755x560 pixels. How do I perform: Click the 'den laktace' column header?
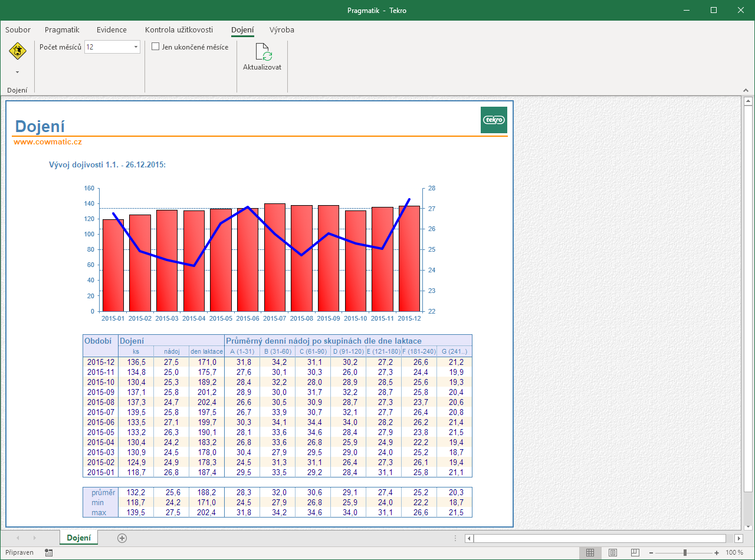click(206, 351)
